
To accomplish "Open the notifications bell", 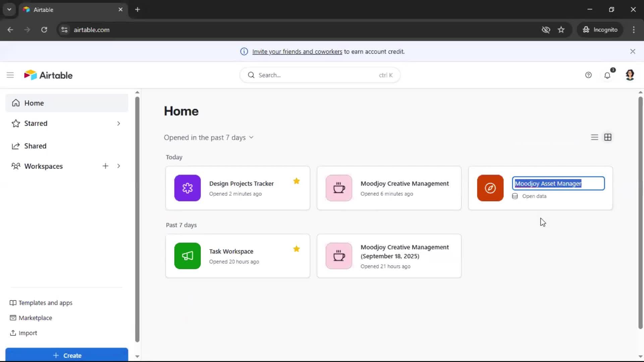I will click(607, 75).
